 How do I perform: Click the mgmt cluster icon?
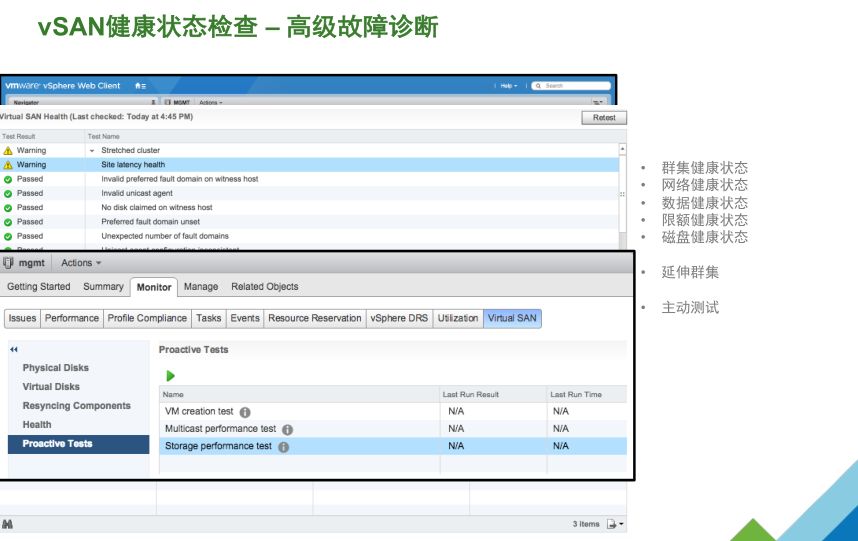click(x=9, y=263)
